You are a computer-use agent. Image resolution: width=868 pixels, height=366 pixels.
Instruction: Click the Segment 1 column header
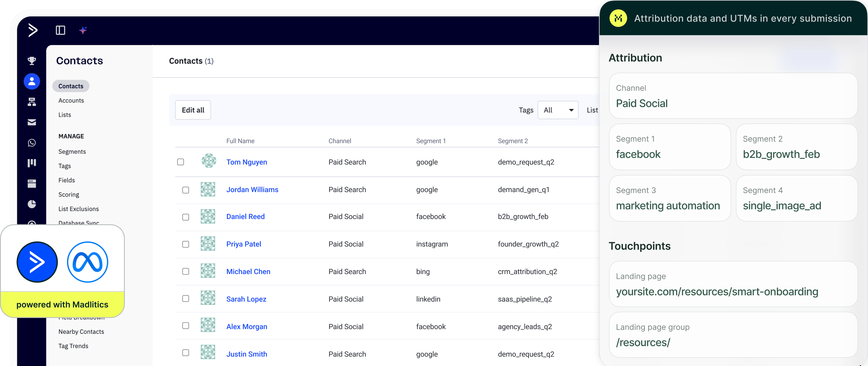click(431, 141)
